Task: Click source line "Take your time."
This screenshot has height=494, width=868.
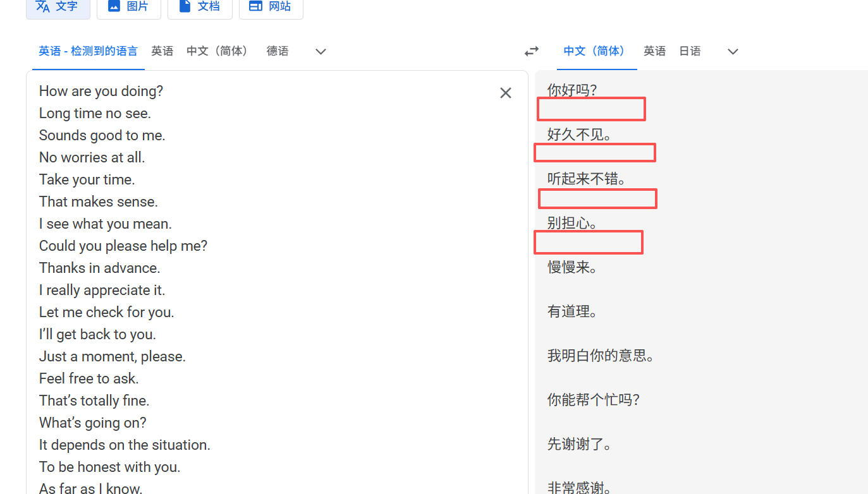Action: (x=87, y=179)
